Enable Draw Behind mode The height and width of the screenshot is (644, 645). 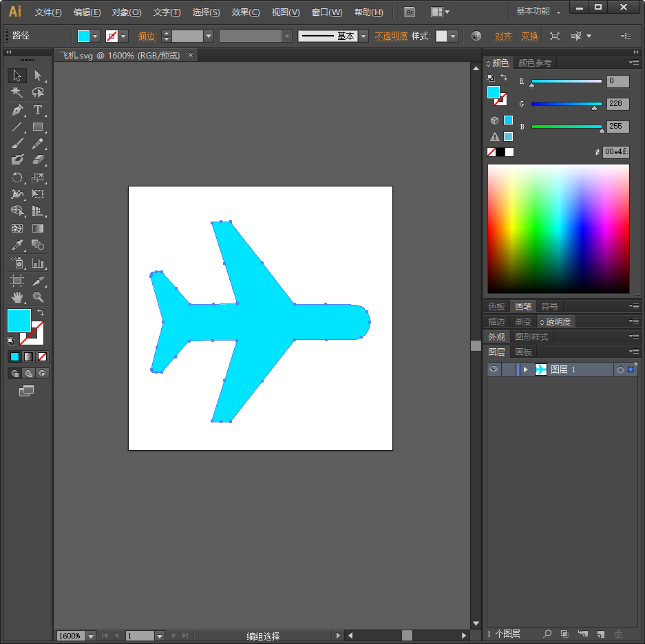tap(29, 374)
